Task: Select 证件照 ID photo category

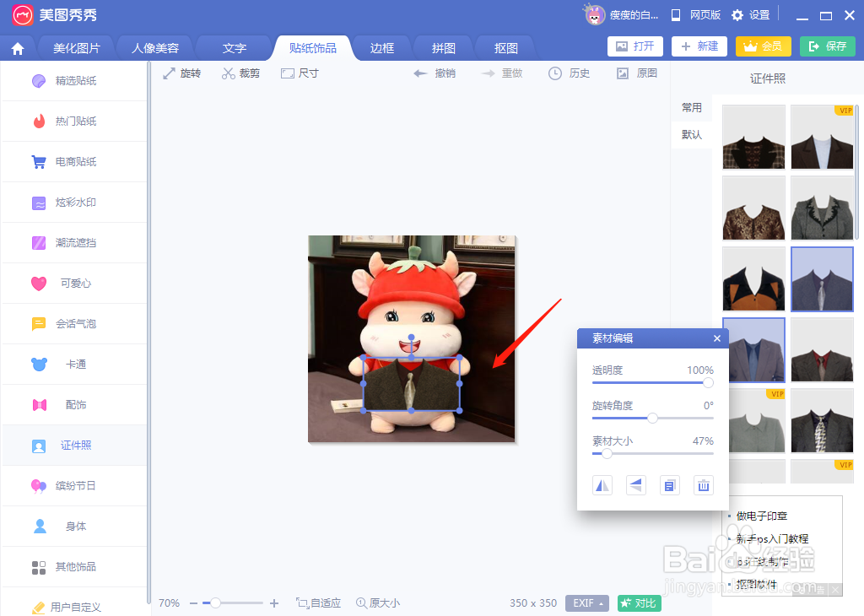Action: pyautogui.click(x=75, y=446)
